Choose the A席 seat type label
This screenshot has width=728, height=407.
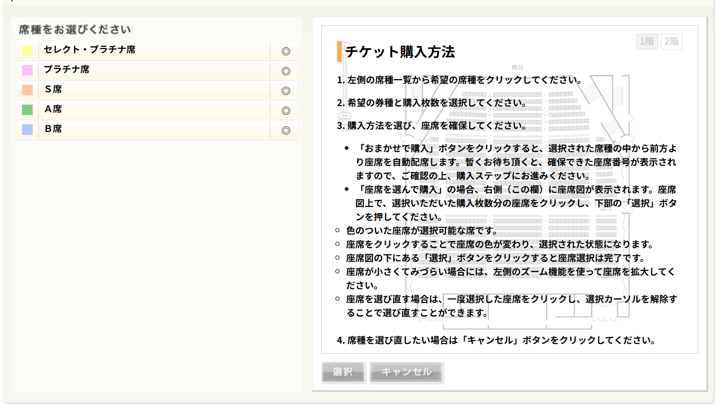click(x=53, y=110)
